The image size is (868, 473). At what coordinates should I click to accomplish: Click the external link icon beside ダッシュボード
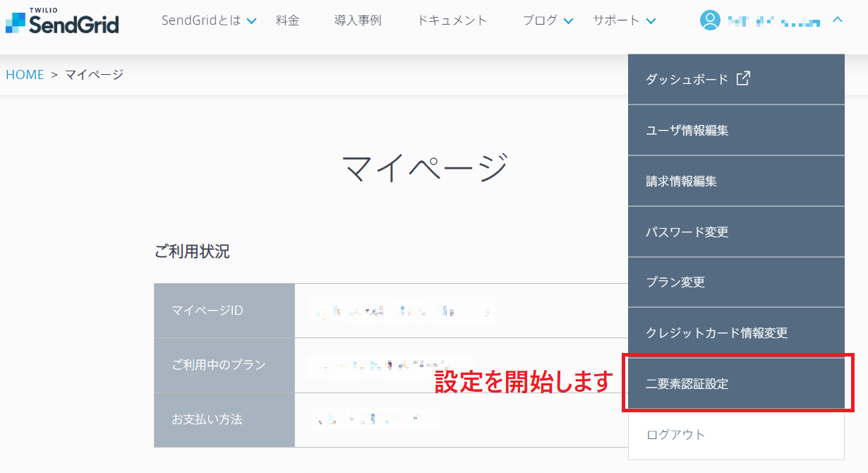[x=743, y=78]
